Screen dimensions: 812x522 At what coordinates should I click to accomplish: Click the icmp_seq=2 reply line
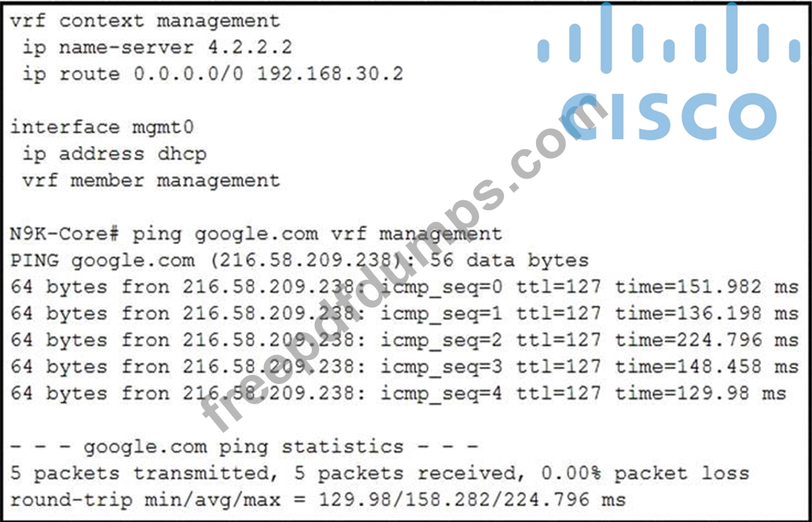404,340
